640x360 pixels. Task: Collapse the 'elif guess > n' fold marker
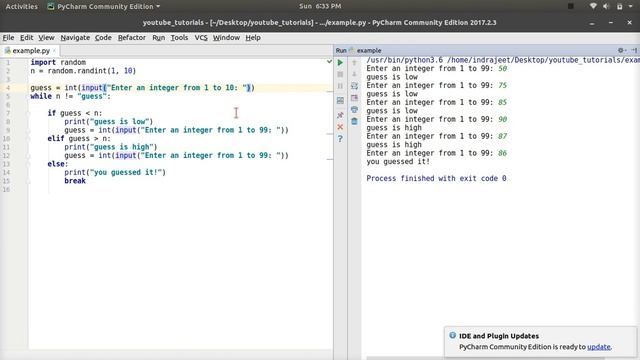(x=28, y=138)
